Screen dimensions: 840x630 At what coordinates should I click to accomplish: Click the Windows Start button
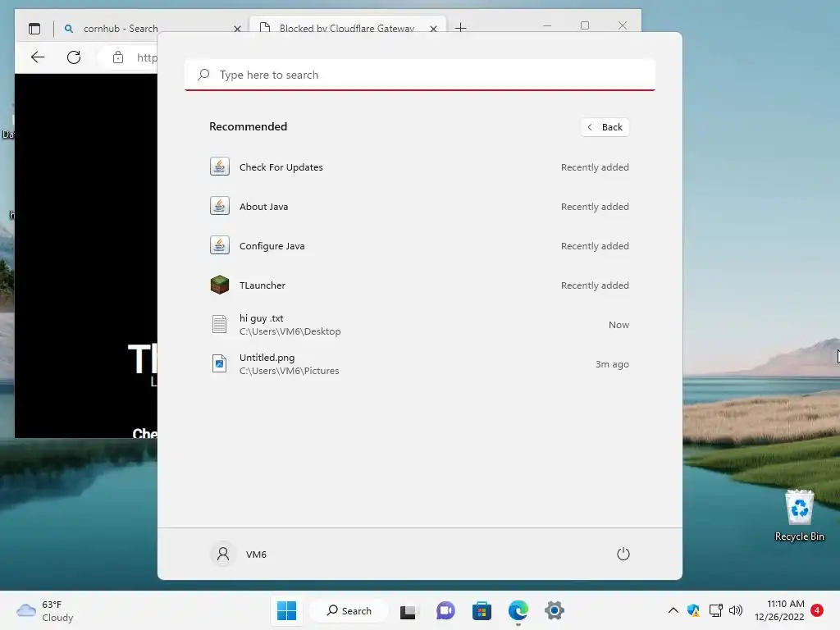tap(286, 610)
